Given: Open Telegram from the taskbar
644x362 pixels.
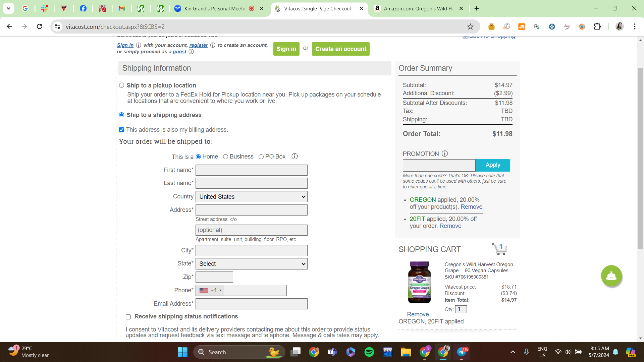Looking at the screenshot, I should tap(462, 352).
